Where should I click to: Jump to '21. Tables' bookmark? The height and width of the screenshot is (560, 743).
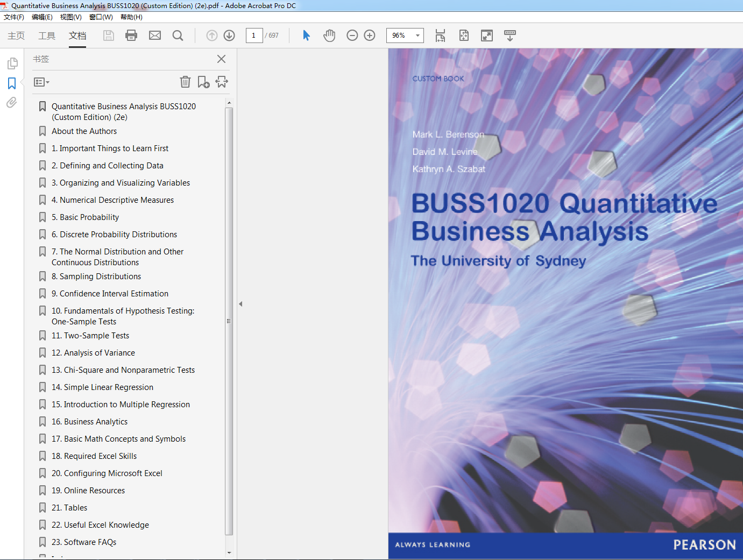pos(69,508)
